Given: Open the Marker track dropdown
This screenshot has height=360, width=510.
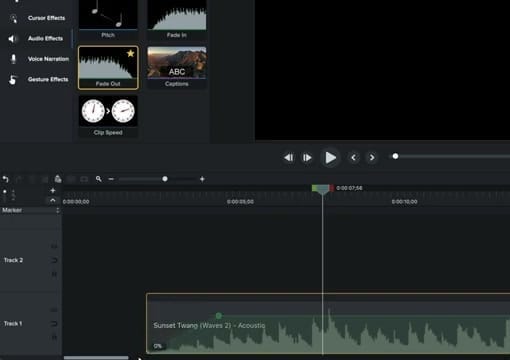Looking at the screenshot, I should point(58,210).
